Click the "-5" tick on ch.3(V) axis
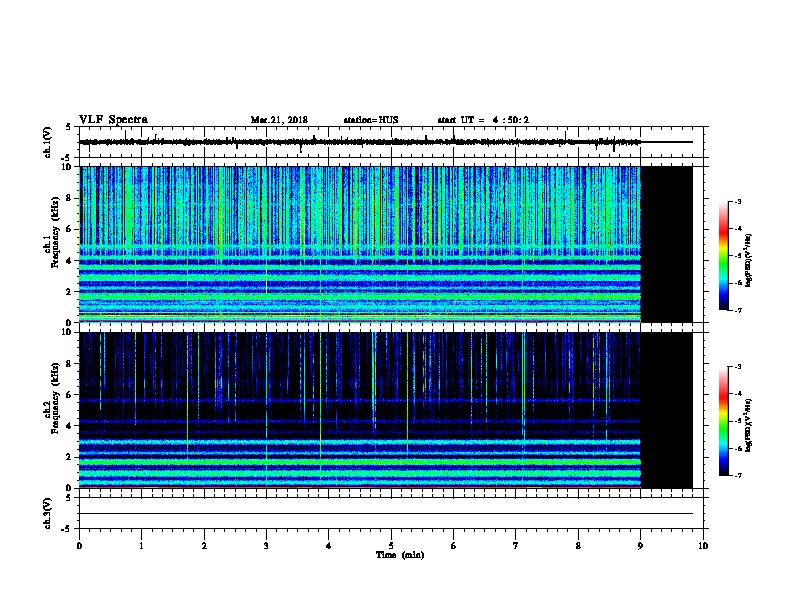The width and height of the screenshot is (792, 612). click(x=67, y=529)
